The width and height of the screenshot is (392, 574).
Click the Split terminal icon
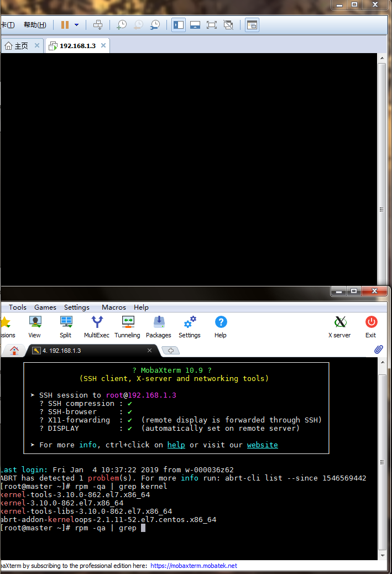[66, 327]
